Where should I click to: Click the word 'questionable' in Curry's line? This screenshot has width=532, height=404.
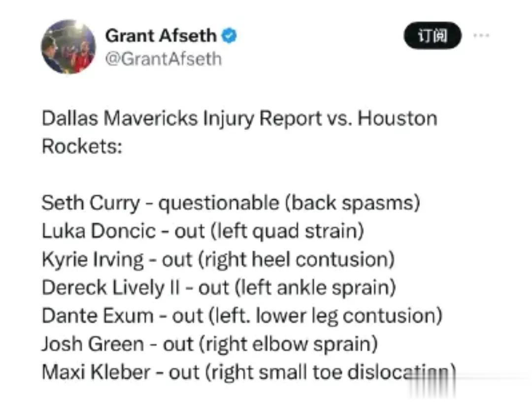tap(219, 203)
